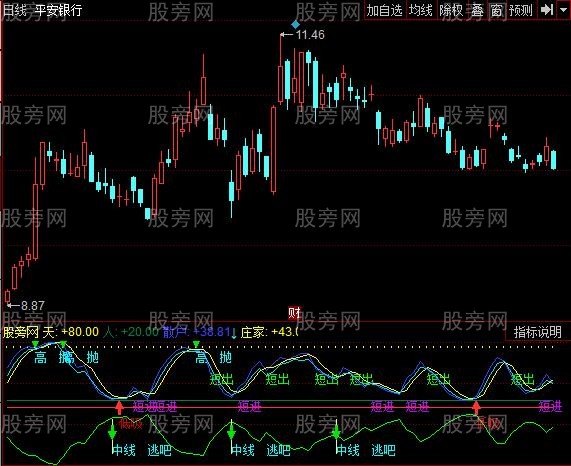Click the red 财 marker icon
Screen dimensions: 571x466
[294, 313]
